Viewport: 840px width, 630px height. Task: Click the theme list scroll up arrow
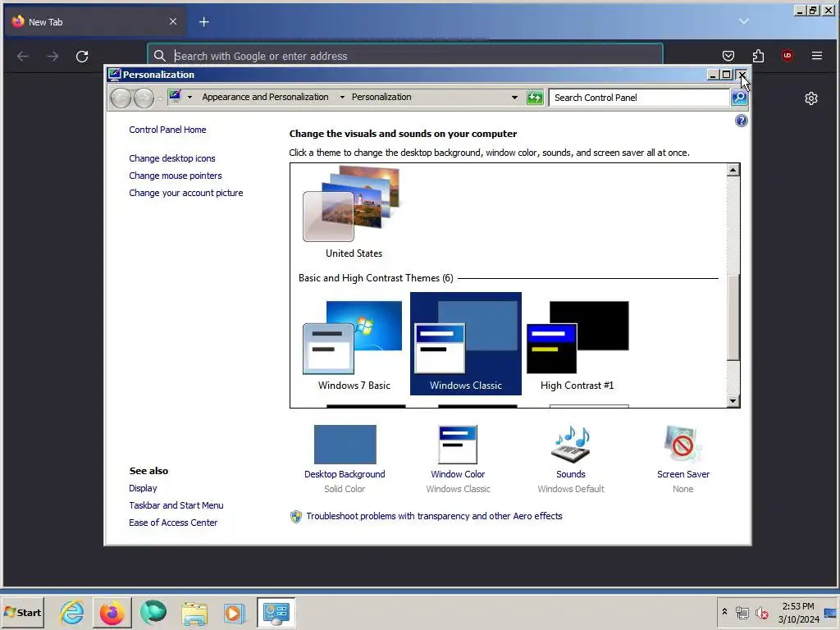733,171
